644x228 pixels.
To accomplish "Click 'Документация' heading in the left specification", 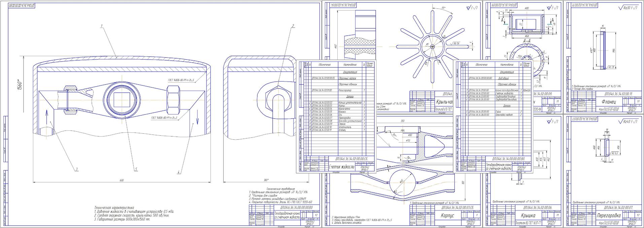I will click(350, 72).
